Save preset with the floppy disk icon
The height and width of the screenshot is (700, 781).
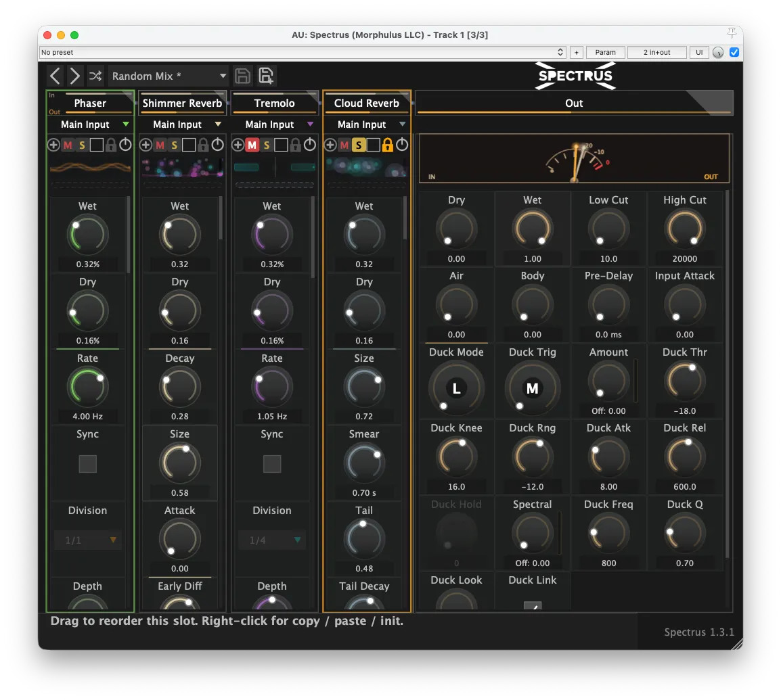[242, 76]
